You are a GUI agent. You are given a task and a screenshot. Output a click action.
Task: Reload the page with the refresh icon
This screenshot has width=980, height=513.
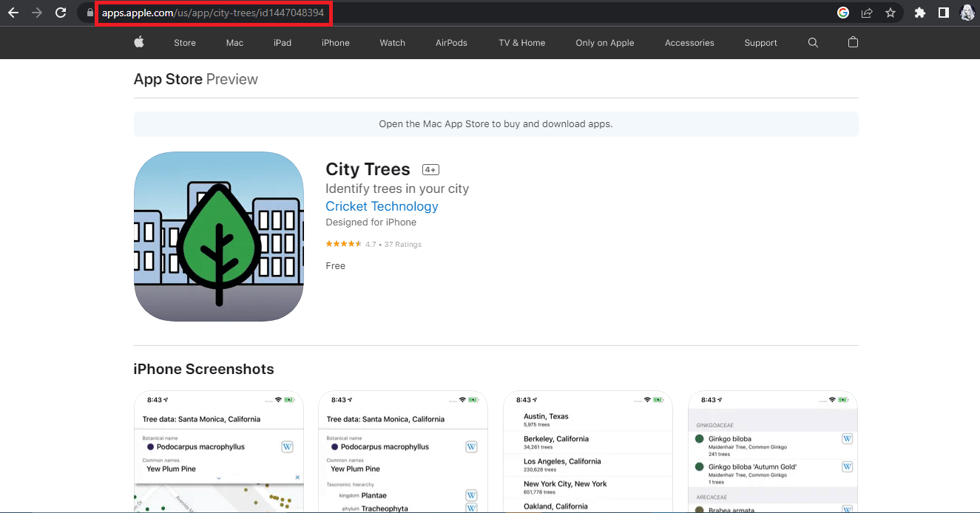(61, 13)
